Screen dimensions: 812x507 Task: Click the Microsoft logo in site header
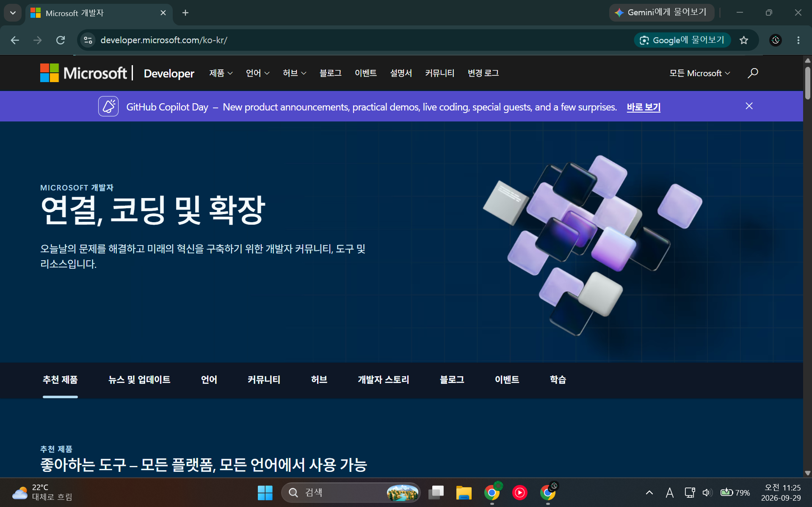(x=83, y=73)
